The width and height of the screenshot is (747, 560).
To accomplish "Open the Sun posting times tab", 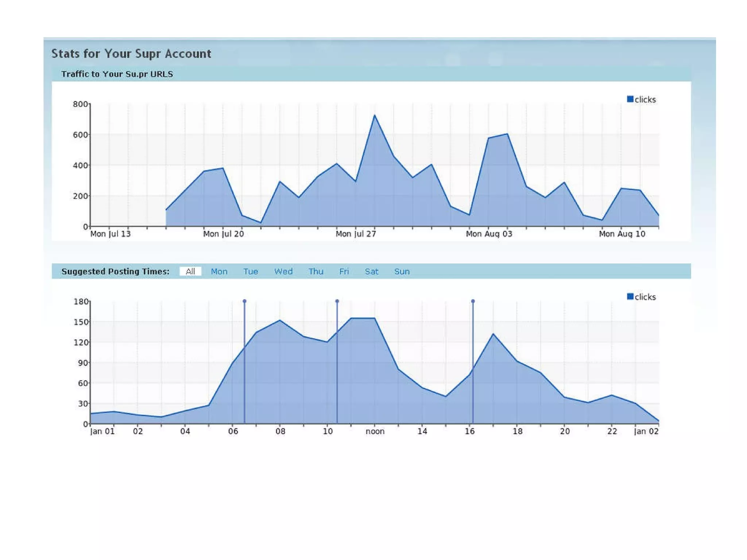I will coord(402,272).
